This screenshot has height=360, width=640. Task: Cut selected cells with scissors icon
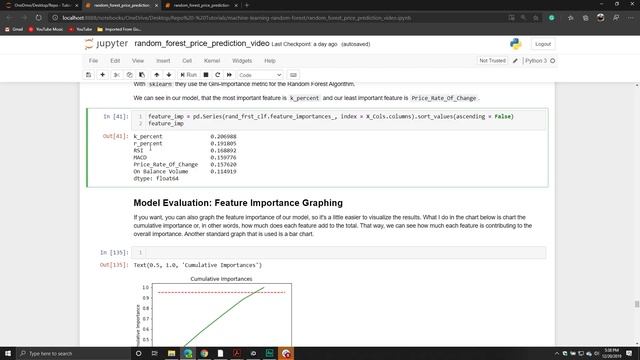[x=117, y=75]
